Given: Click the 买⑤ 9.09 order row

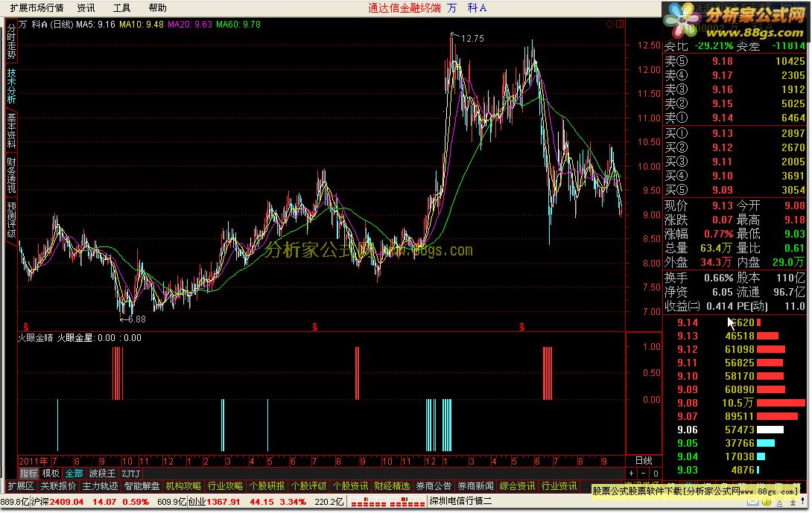Looking at the screenshot, I should click(735, 189).
